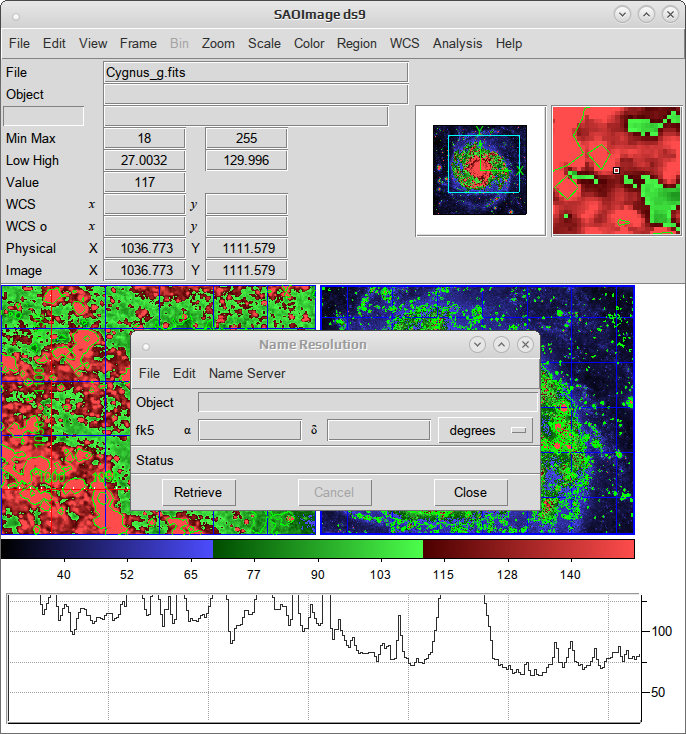Click the Max value 255 field
686x734 pixels.
(x=246, y=139)
